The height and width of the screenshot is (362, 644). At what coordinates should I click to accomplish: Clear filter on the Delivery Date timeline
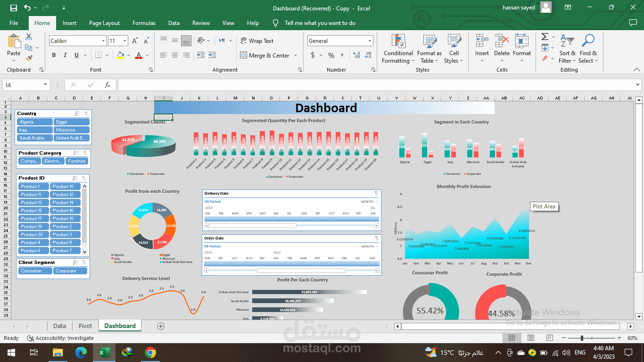pos(376,193)
